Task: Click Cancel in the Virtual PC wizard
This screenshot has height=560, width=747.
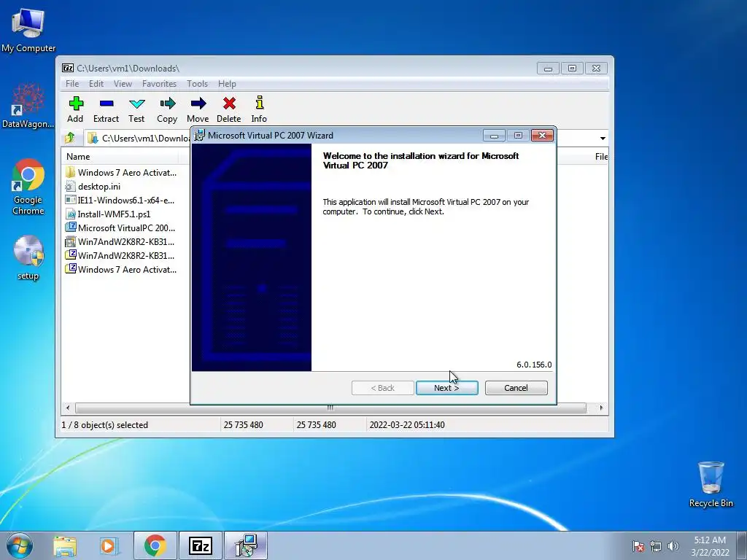Action: [x=516, y=388]
